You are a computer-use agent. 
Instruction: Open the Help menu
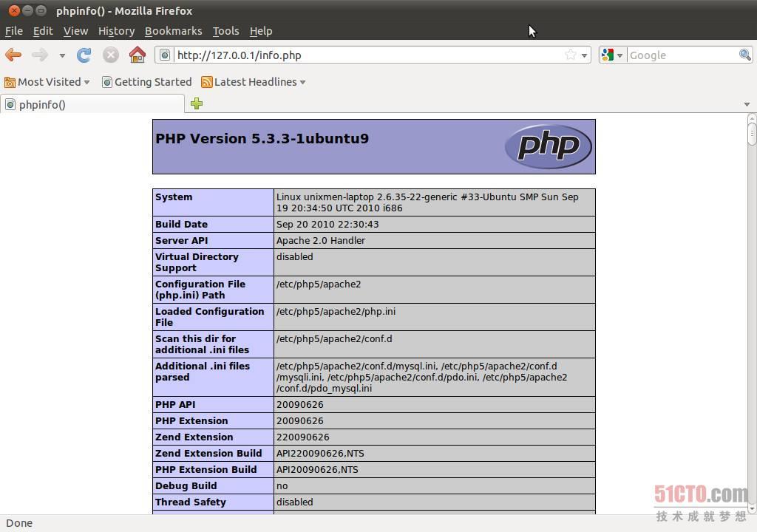click(261, 31)
